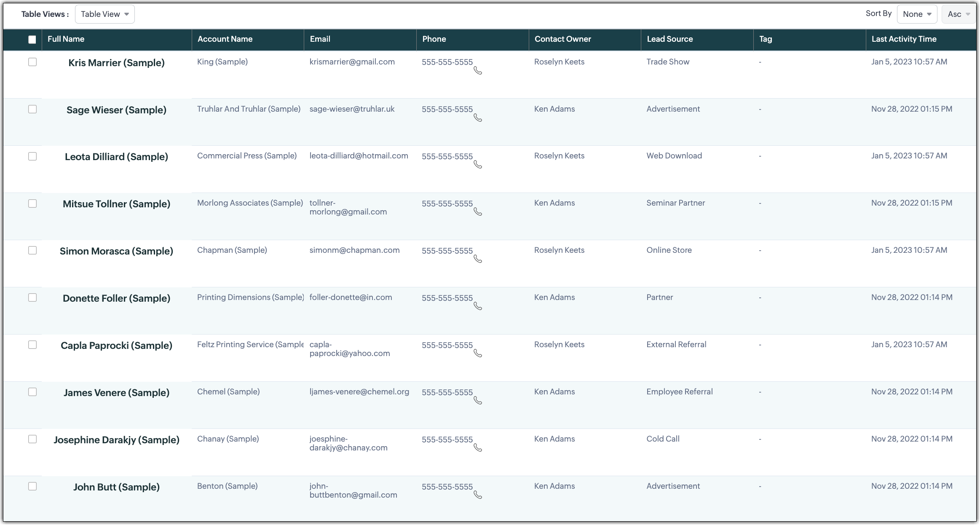Viewport: 980px width, 525px height.
Task: Select James Venere row checkbox
Action: coord(32,392)
